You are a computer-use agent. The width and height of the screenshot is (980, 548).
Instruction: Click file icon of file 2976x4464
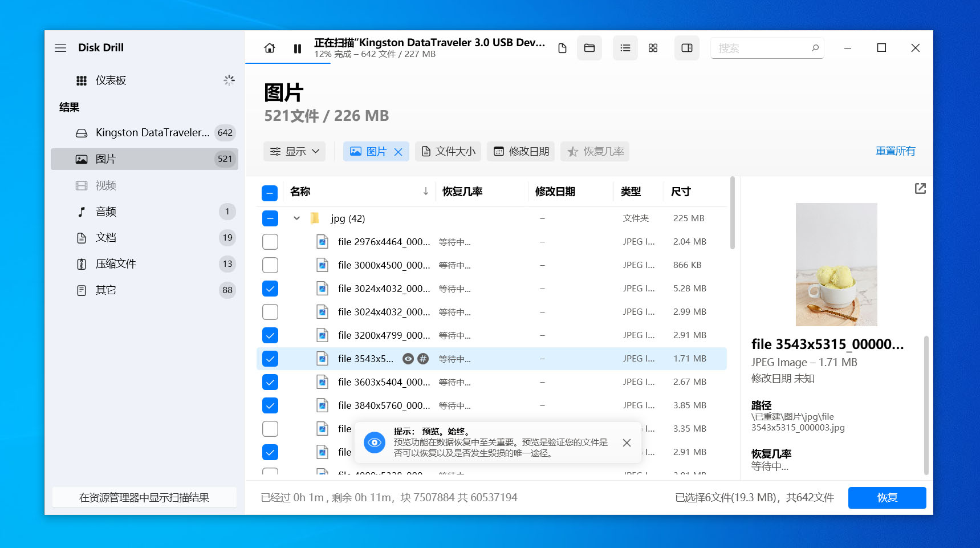point(322,242)
